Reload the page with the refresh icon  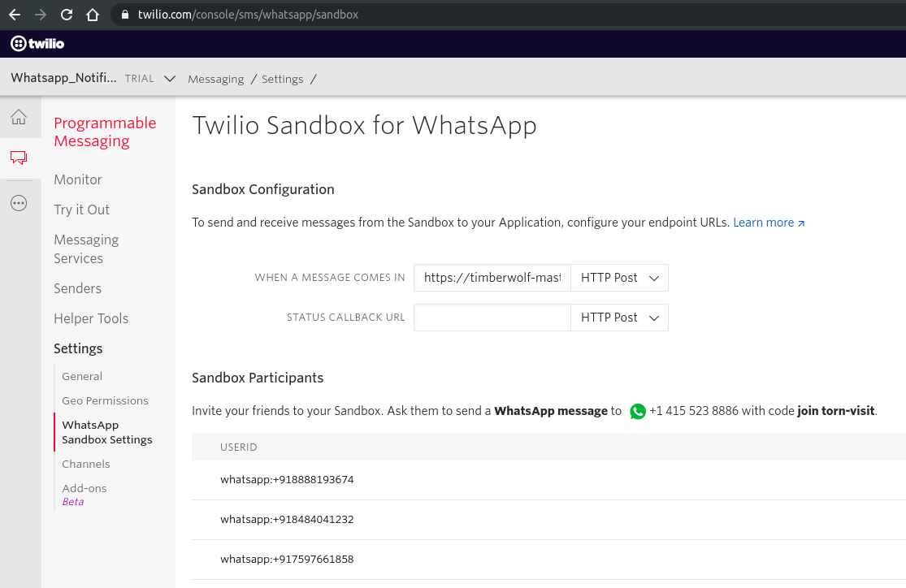coord(67,15)
